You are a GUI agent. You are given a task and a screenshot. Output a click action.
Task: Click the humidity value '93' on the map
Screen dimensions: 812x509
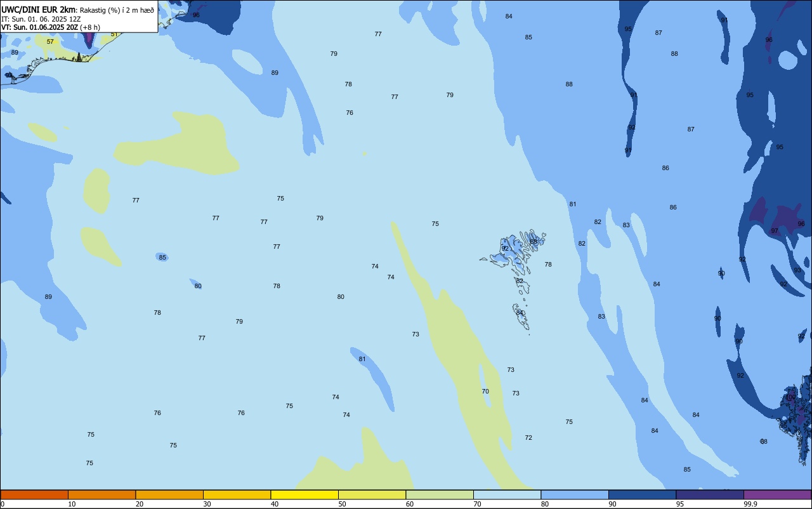pos(797,270)
